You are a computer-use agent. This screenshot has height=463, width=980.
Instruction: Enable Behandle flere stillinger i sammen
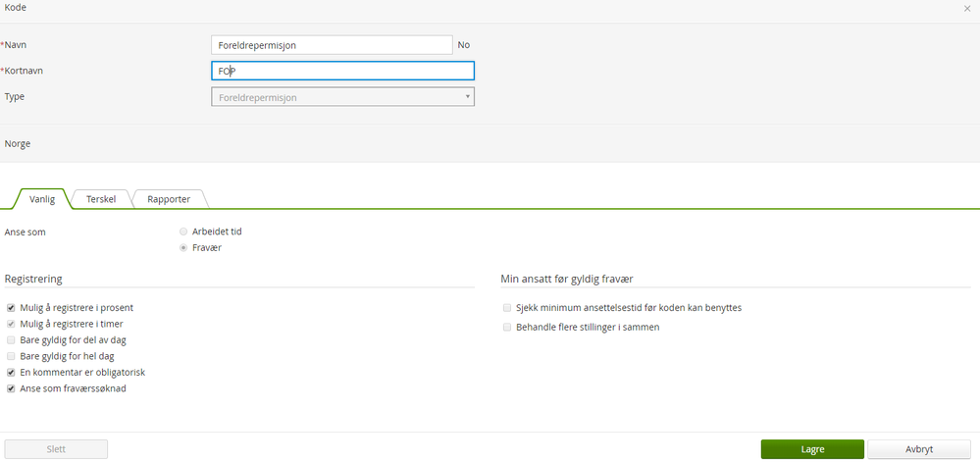pos(507,327)
